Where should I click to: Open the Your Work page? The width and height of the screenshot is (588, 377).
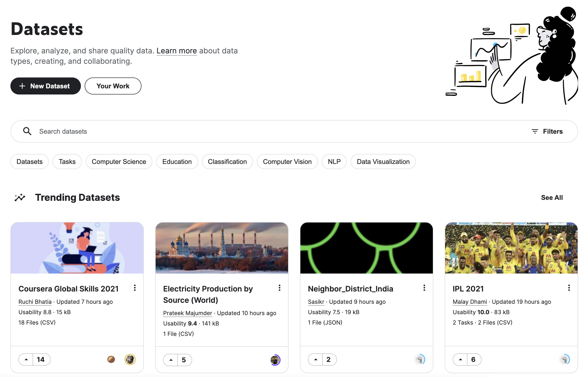point(113,86)
